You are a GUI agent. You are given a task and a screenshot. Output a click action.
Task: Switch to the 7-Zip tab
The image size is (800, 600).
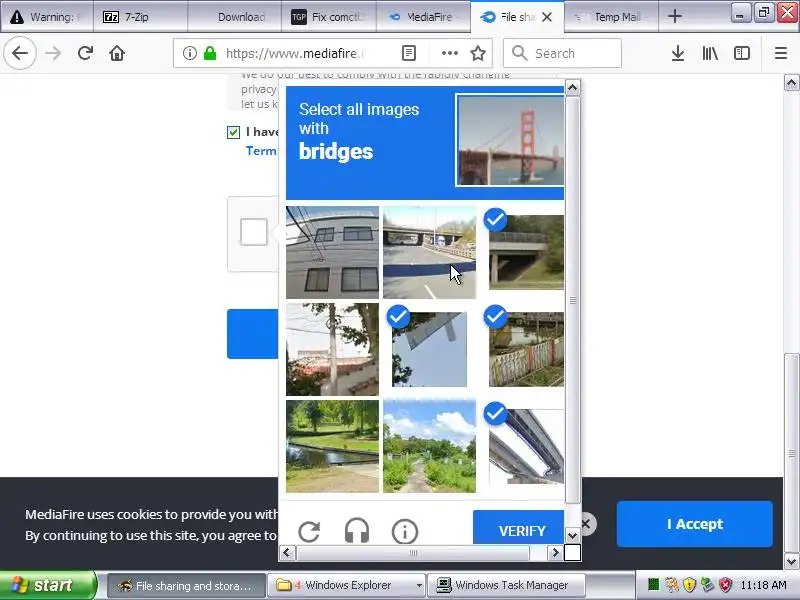click(x=140, y=17)
